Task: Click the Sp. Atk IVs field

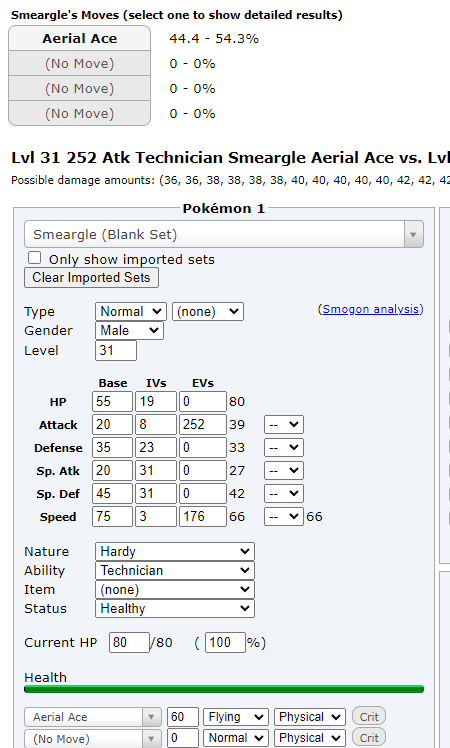Action: coord(156,470)
